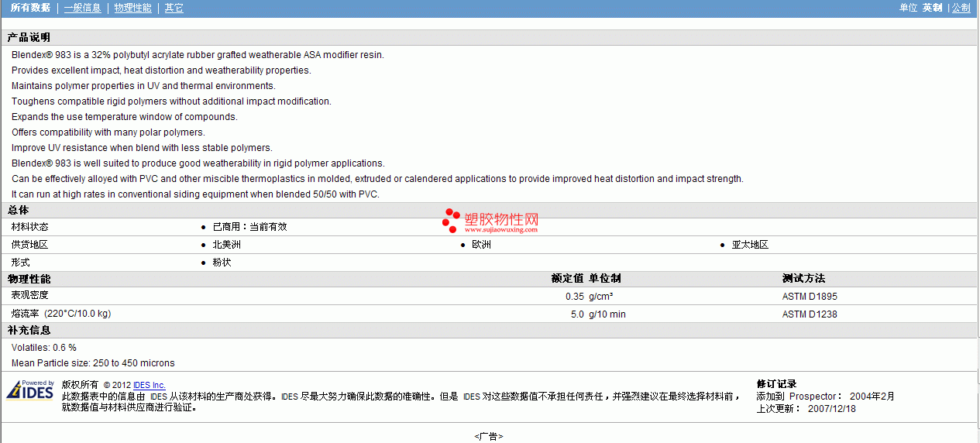The image size is (980, 443).
Task: Click 'Improve UV resistance when blend' line
Action: (142, 148)
